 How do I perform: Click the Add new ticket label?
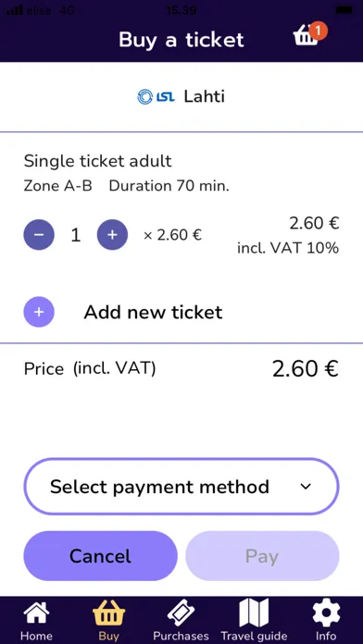tap(153, 313)
